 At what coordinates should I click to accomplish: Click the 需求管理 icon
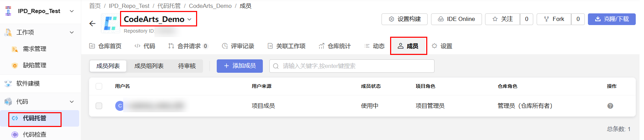tap(15, 49)
